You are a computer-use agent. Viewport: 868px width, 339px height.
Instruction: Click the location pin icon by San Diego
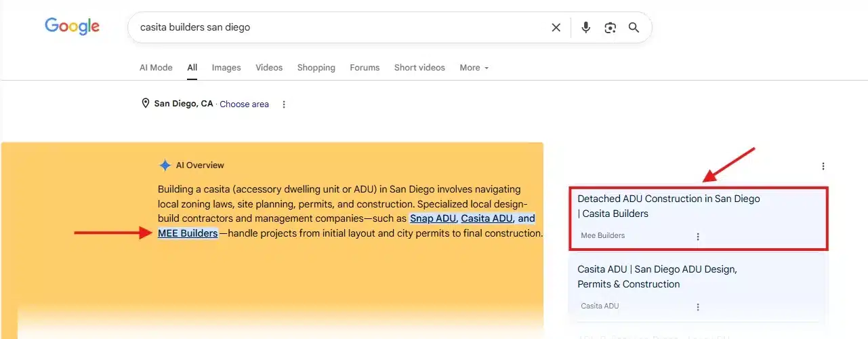coord(145,104)
